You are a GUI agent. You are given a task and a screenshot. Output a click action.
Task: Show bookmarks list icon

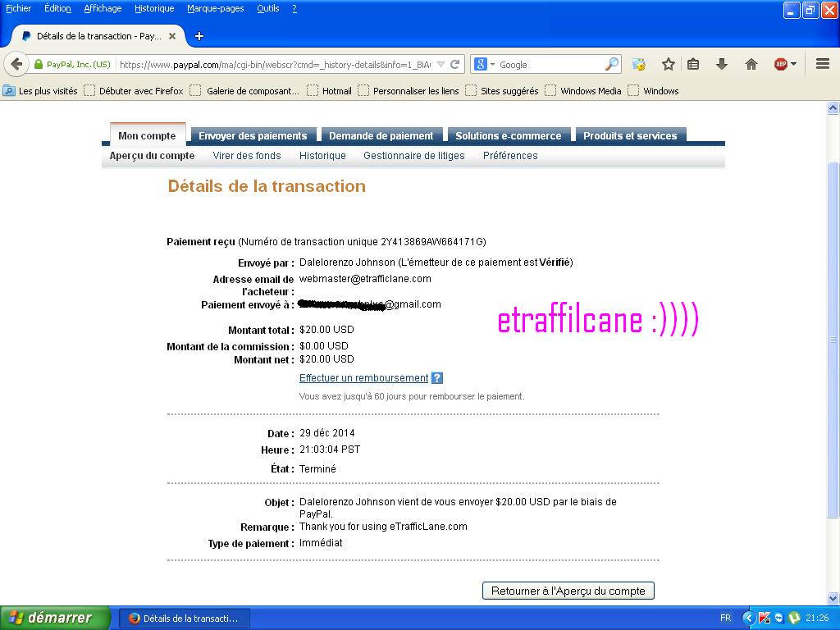[693, 64]
